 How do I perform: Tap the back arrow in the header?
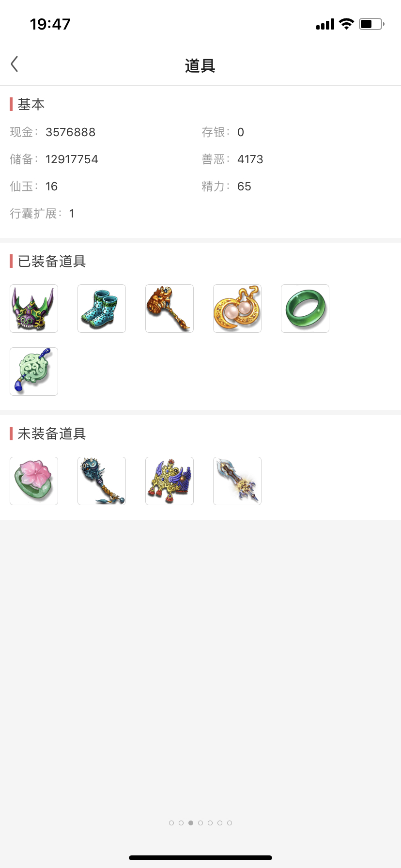tap(15, 64)
